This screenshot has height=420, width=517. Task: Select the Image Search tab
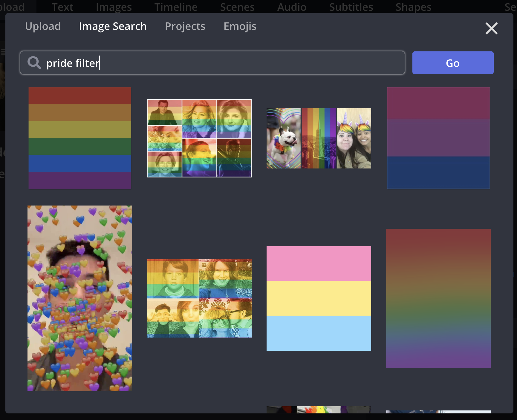113,26
